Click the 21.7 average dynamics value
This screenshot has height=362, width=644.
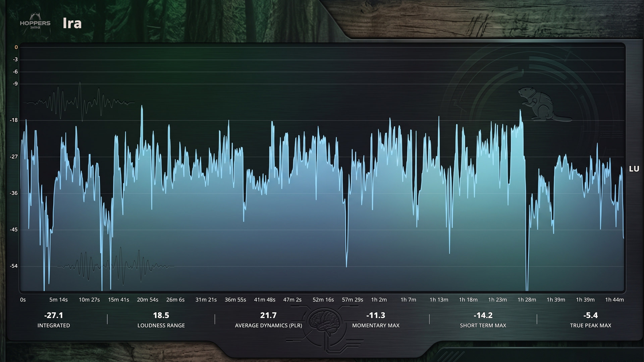click(x=268, y=315)
